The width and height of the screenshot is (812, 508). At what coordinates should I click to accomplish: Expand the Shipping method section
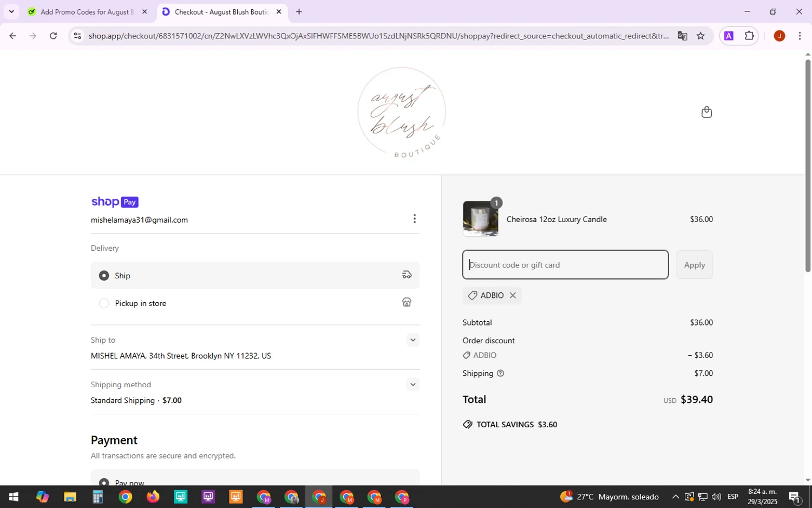[413, 385]
